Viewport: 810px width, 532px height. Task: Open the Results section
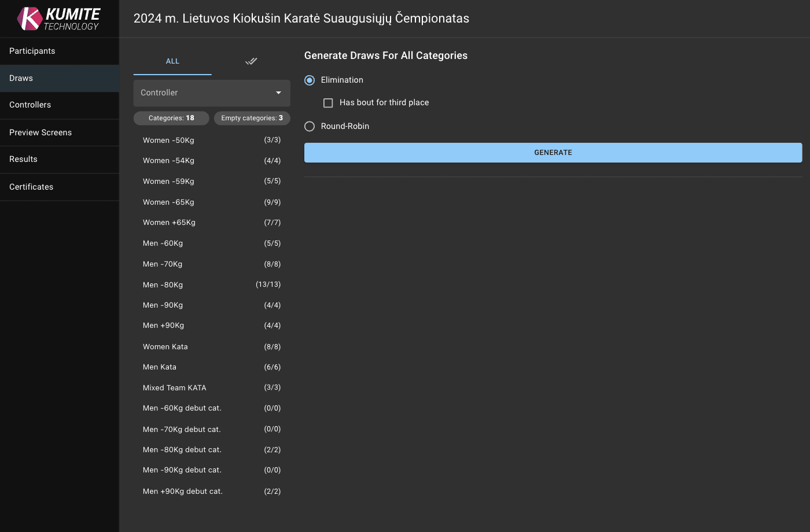(x=23, y=160)
